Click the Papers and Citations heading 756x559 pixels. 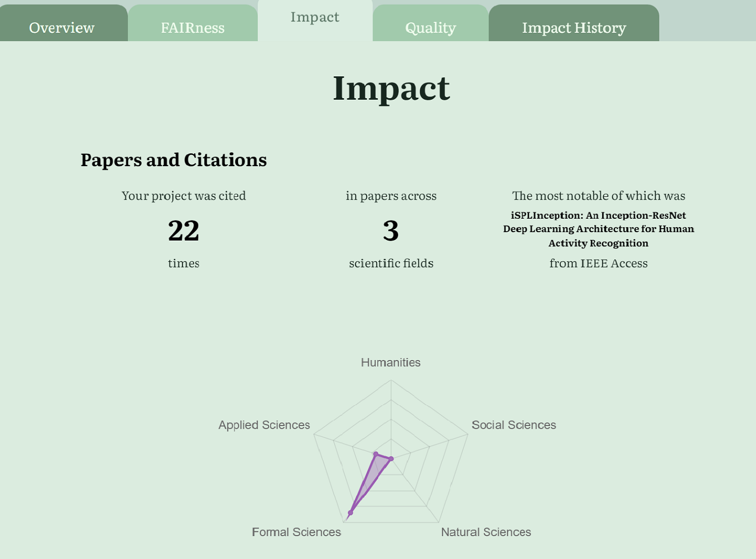coord(174,160)
